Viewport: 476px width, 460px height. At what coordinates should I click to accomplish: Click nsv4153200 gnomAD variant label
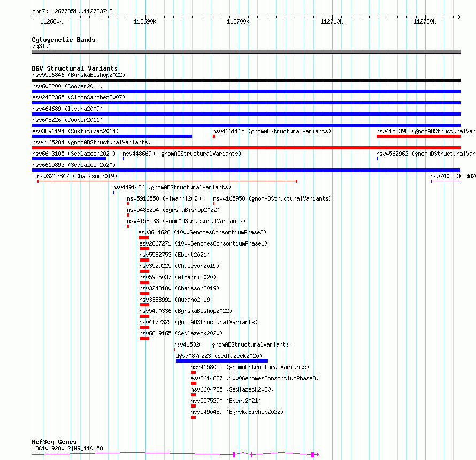click(x=233, y=344)
